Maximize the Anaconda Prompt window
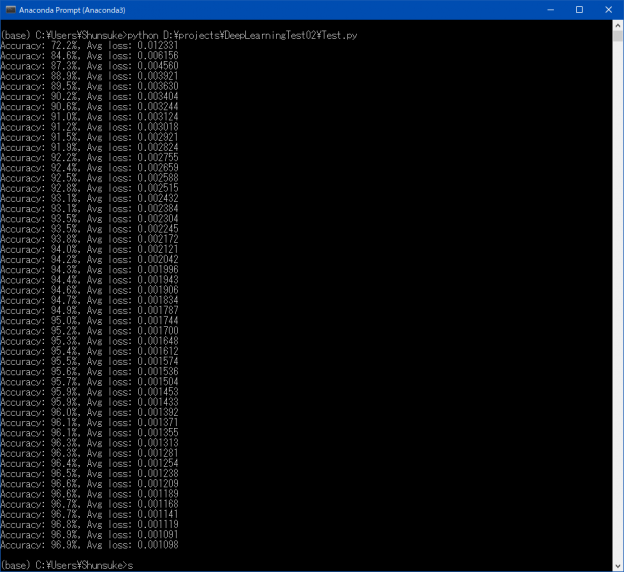This screenshot has width=624, height=572. point(579,9)
